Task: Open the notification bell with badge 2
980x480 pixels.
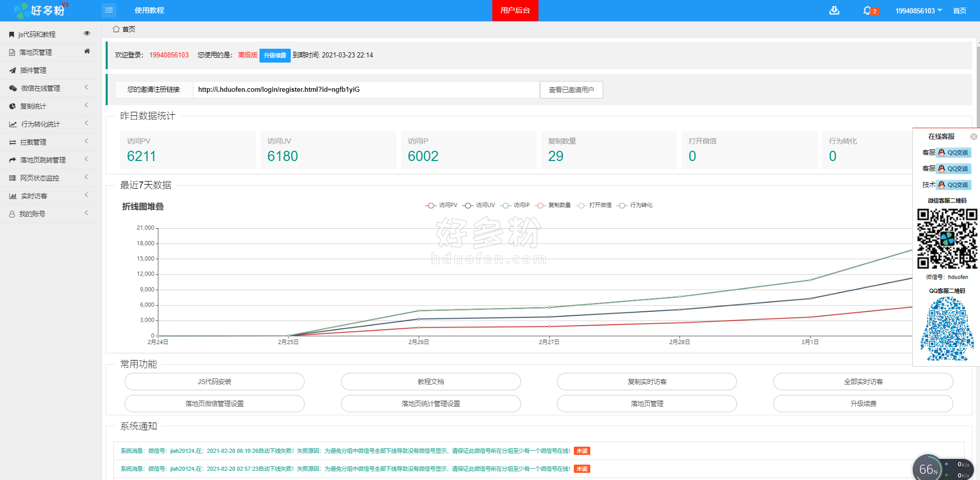Action: [x=870, y=11]
